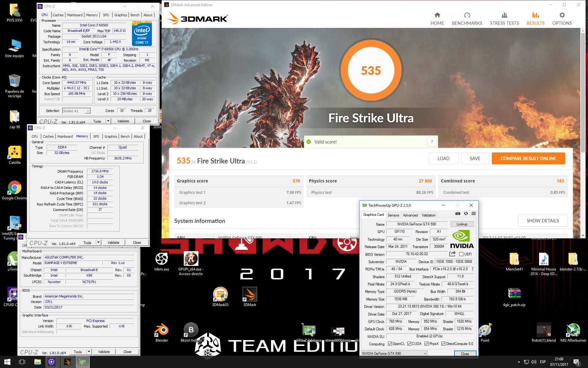Click the Close button in GPU-Z
588x368 pixels.
465,354
